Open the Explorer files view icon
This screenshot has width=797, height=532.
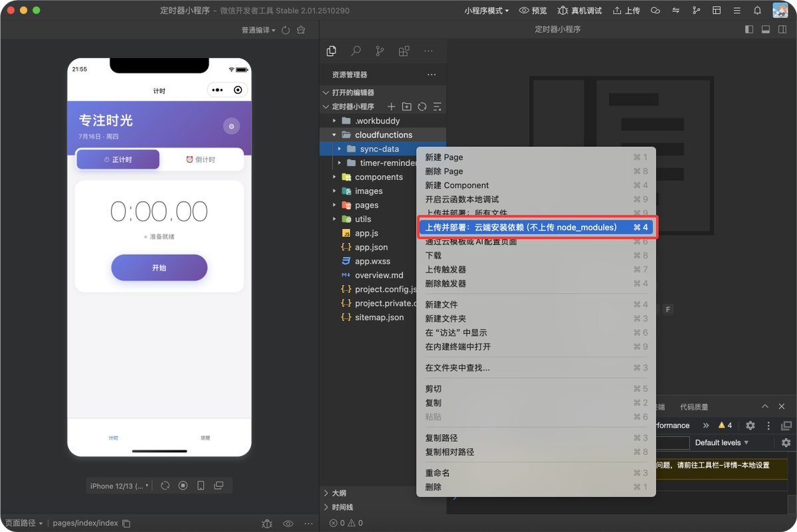(331, 51)
